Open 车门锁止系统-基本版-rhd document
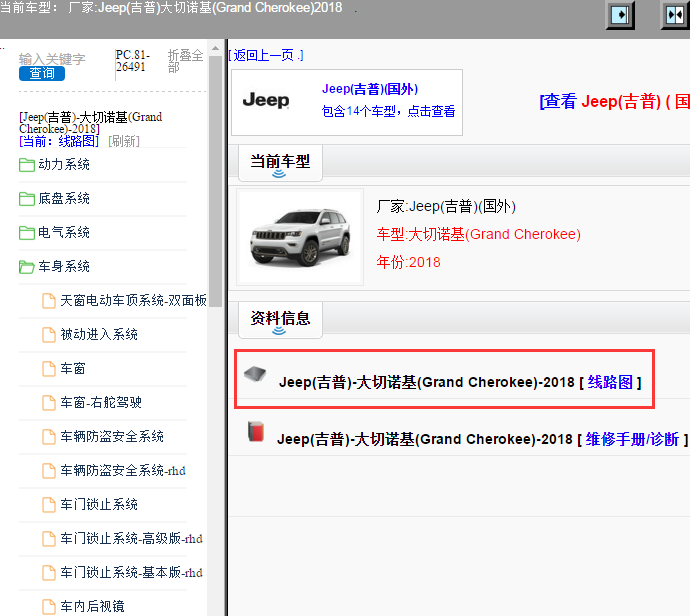690x616 pixels. 131,572
